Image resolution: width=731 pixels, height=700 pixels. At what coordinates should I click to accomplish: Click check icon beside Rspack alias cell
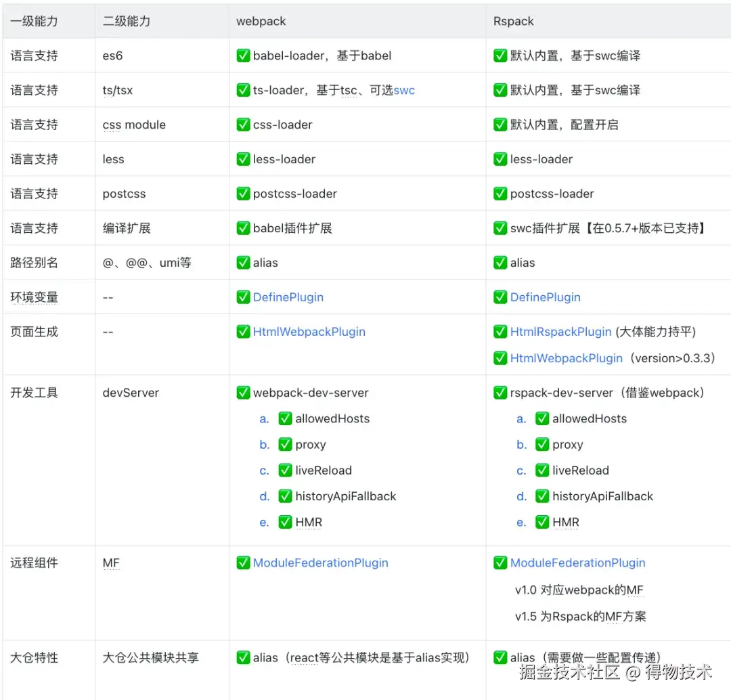(x=500, y=263)
